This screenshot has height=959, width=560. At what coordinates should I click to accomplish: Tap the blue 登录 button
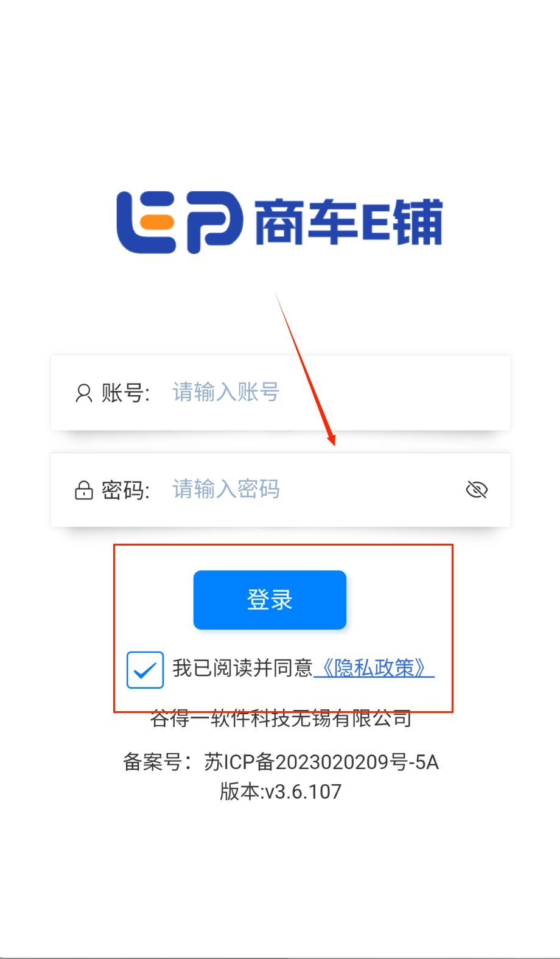(x=270, y=600)
